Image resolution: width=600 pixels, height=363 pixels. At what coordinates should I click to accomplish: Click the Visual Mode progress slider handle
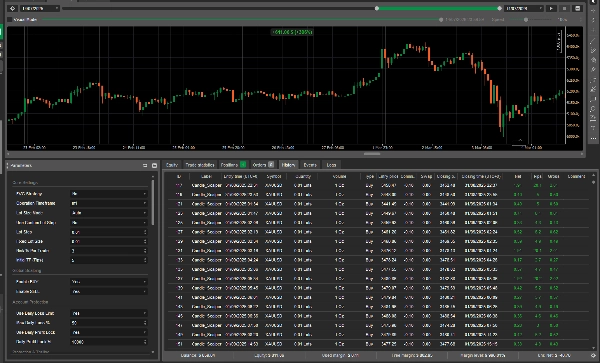[441, 20]
